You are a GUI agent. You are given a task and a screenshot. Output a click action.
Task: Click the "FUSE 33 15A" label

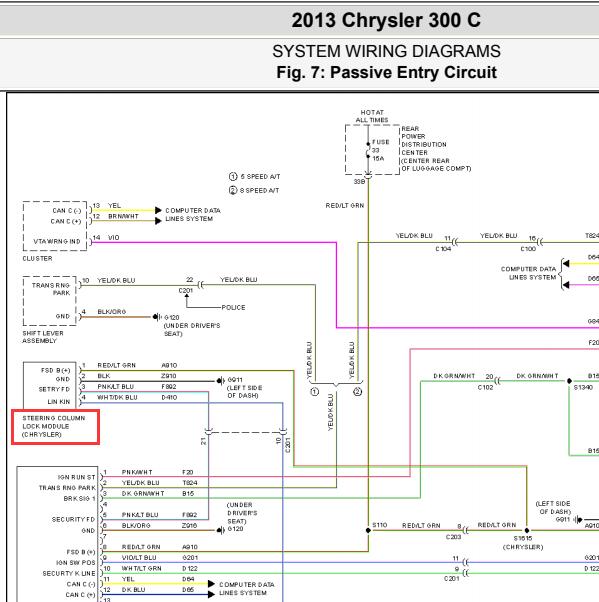(x=380, y=150)
